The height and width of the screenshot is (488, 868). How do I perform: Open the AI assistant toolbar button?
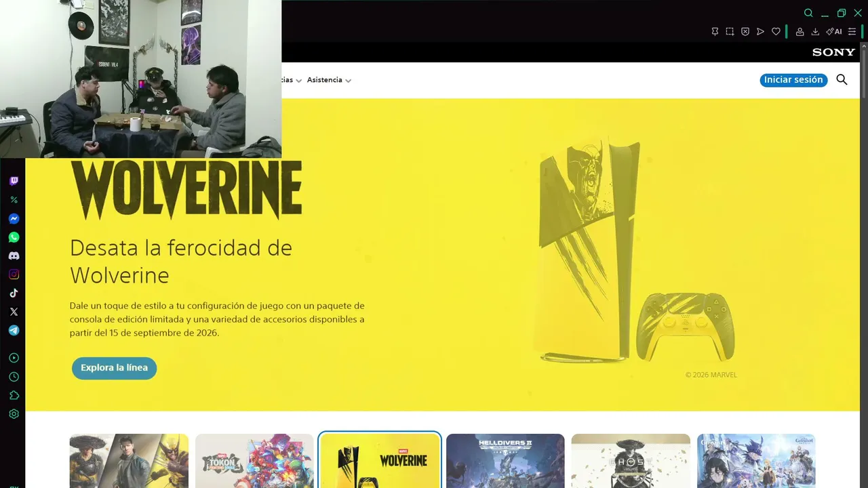click(834, 32)
